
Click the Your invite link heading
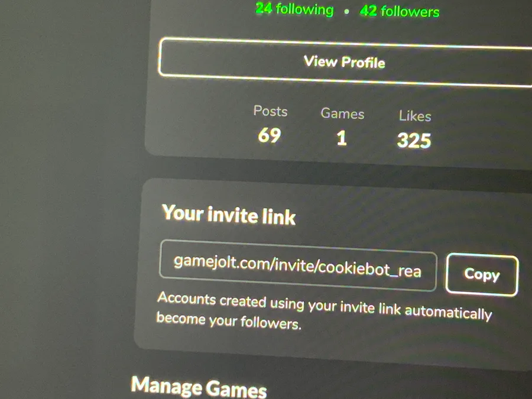[229, 215]
